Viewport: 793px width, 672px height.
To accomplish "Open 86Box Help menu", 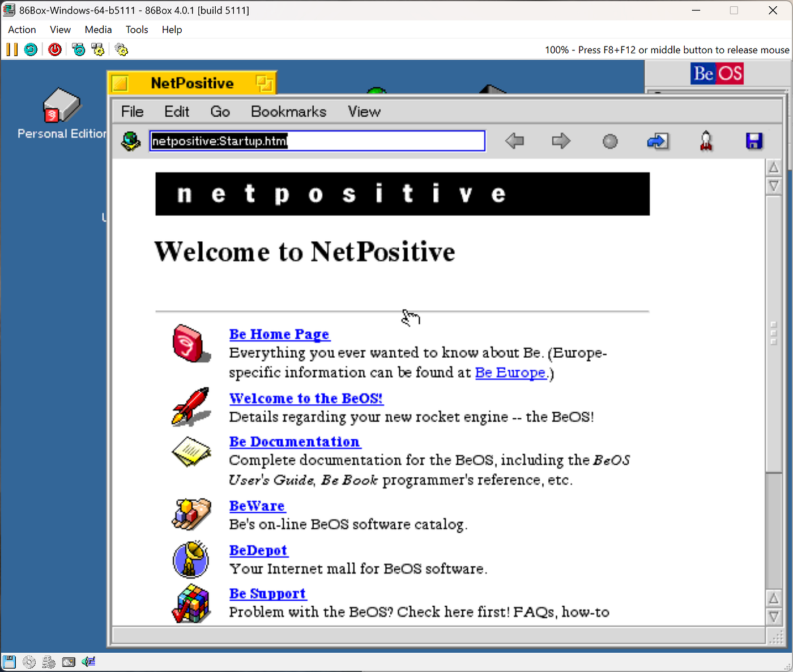I will click(x=172, y=29).
